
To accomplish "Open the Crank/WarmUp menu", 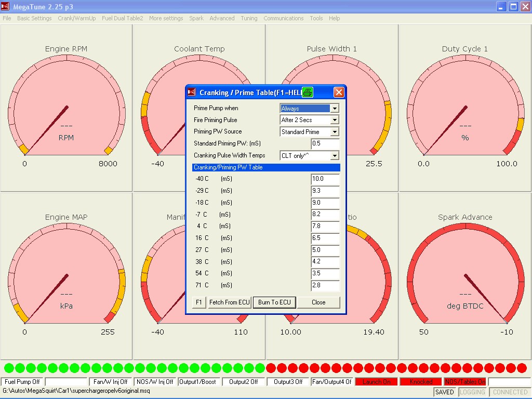I will [x=77, y=18].
